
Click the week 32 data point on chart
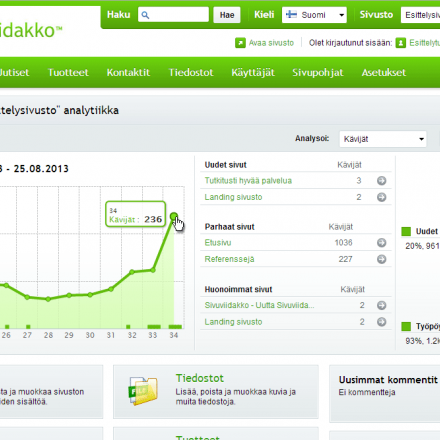click(x=132, y=272)
